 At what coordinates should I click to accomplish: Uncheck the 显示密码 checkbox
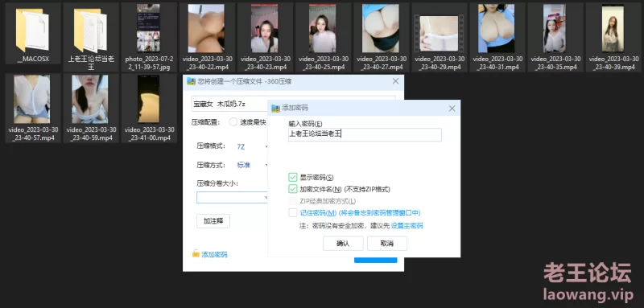point(292,177)
